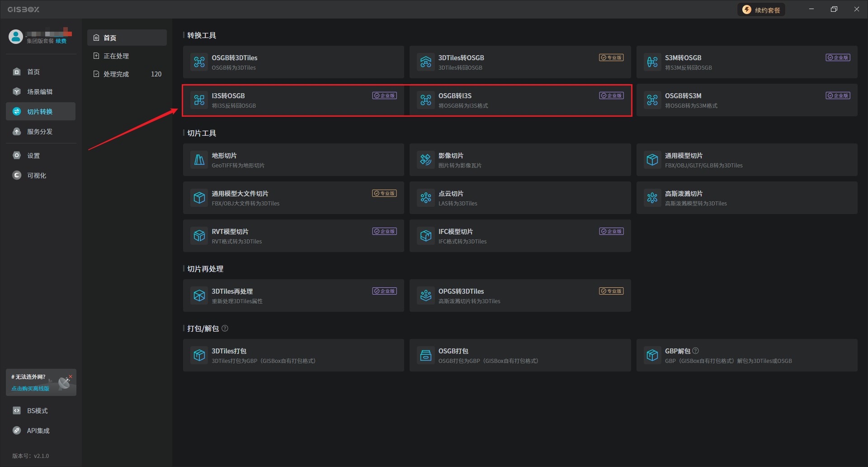
Task: Open the 处理完成 list
Action: pyautogui.click(x=116, y=74)
